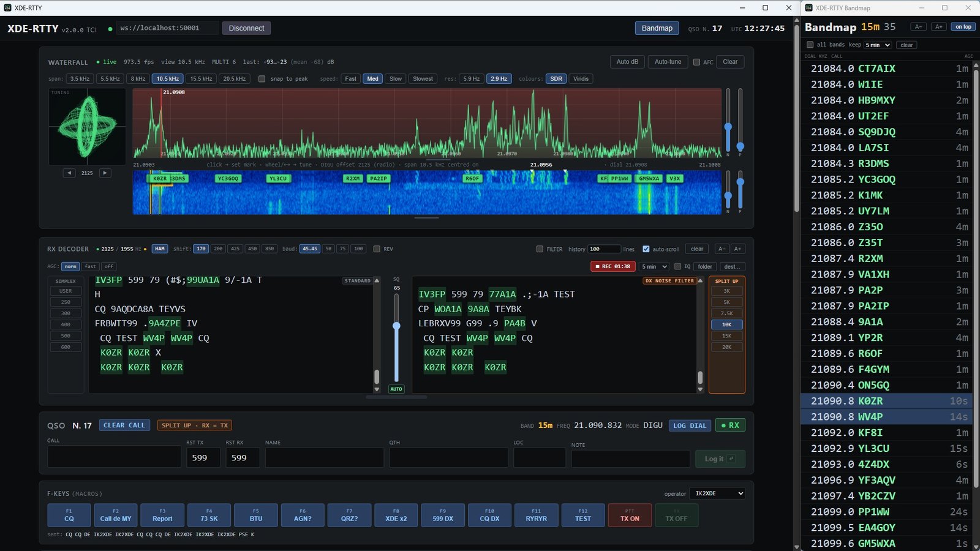The width and height of the screenshot is (980, 551).
Task: Increase bandmap font size with A+
Action: coord(938,27)
